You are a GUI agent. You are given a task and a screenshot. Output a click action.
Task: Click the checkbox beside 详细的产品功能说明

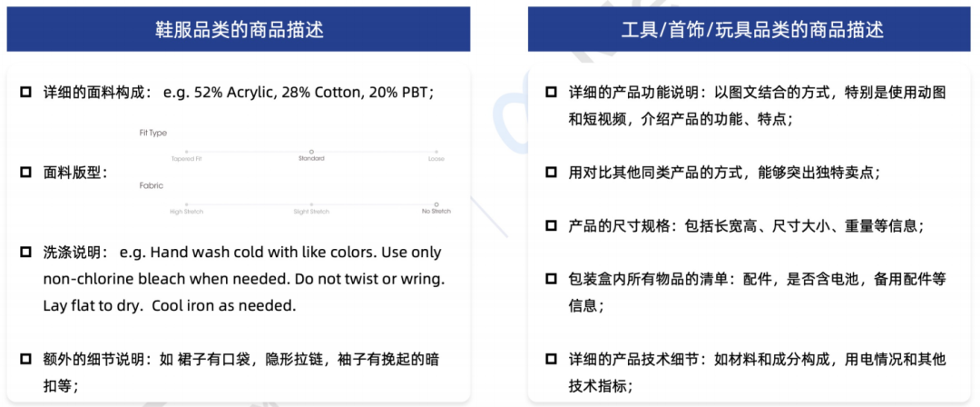[x=551, y=93]
